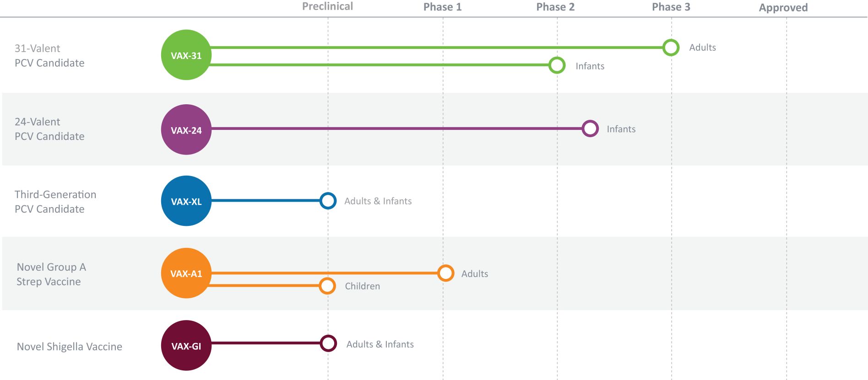Select VAX-24 Infants purple endpoint marker
This screenshot has height=380, width=868.
click(x=590, y=128)
